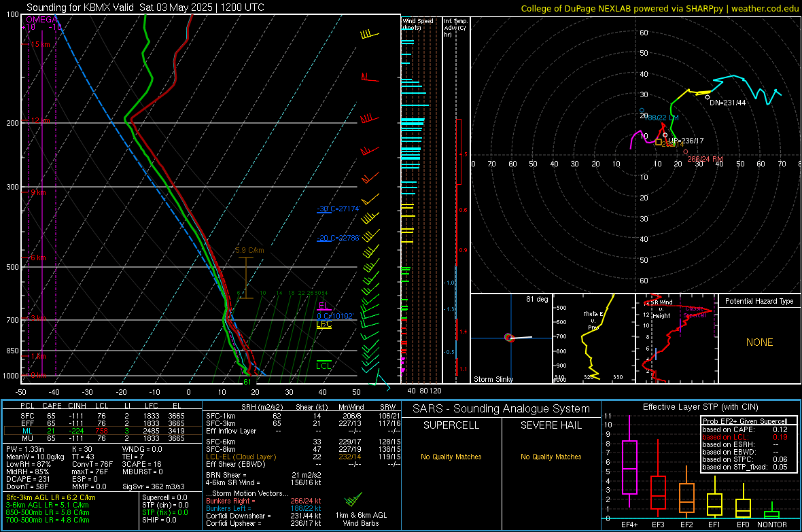The height and width of the screenshot is (532, 802).
Task: Select the 5.9 C/km lapse rate label
Action: click(x=249, y=250)
